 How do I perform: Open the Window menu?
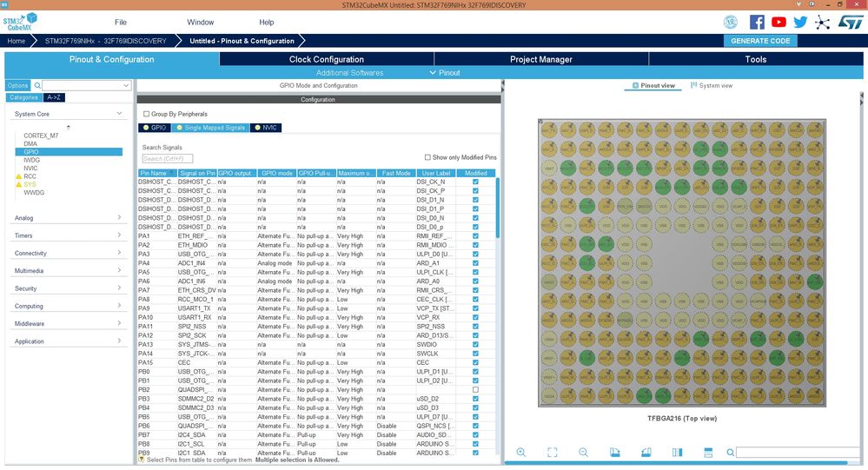[x=201, y=22]
